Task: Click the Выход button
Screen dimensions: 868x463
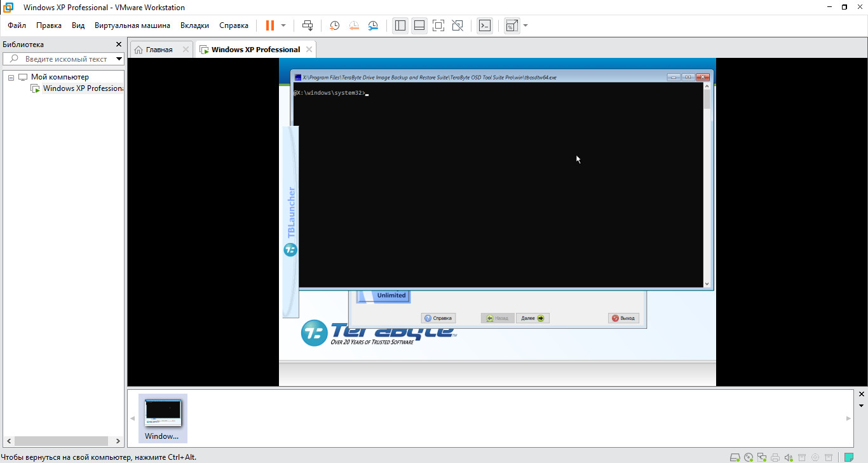Action: pyautogui.click(x=623, y=318)
